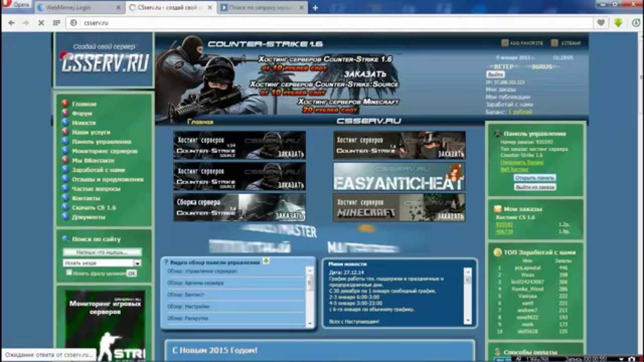Click the search OK button

(131, 274)
